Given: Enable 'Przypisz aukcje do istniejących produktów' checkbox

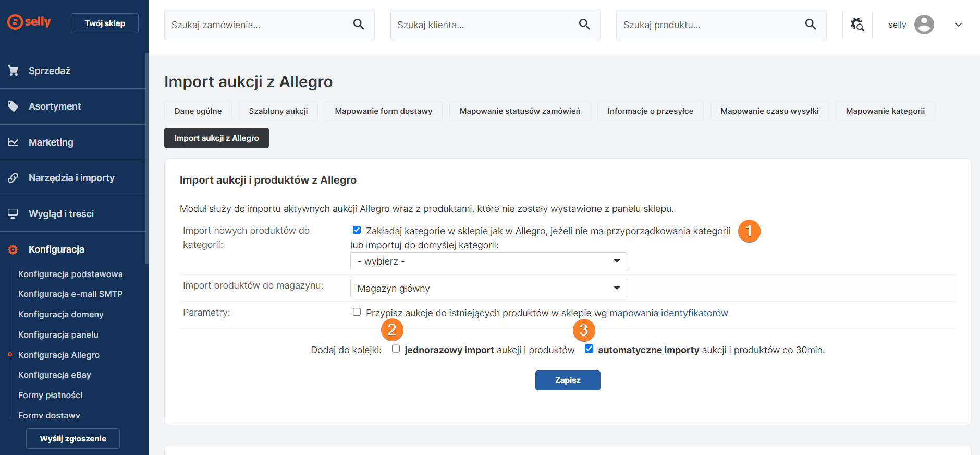Looking at the screenshot, I should (x=357, y=312).
